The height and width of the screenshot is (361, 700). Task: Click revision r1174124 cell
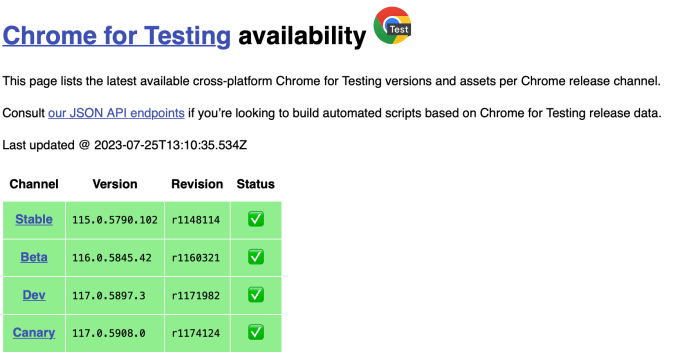click(197, 333)
